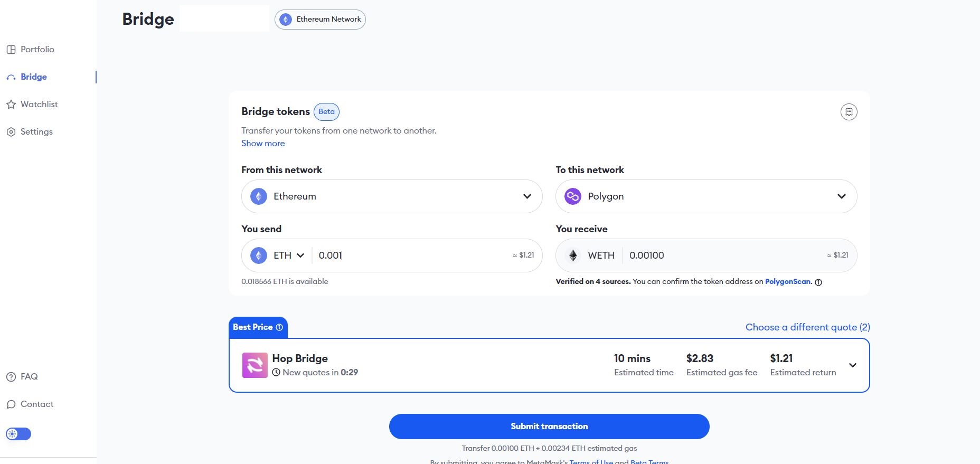Click the FAQ question mark icon
This screenshot has width=980, height=464.
point(11,377)
